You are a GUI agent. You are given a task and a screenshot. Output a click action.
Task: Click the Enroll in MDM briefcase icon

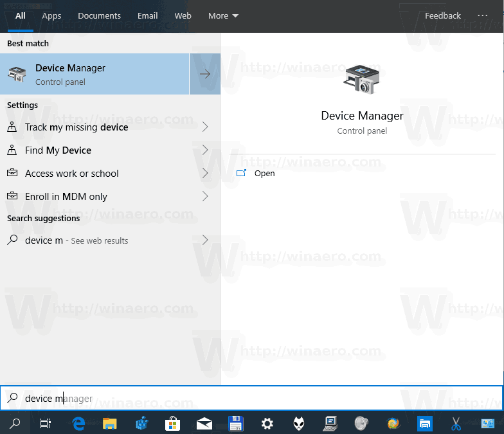[12, 195]
